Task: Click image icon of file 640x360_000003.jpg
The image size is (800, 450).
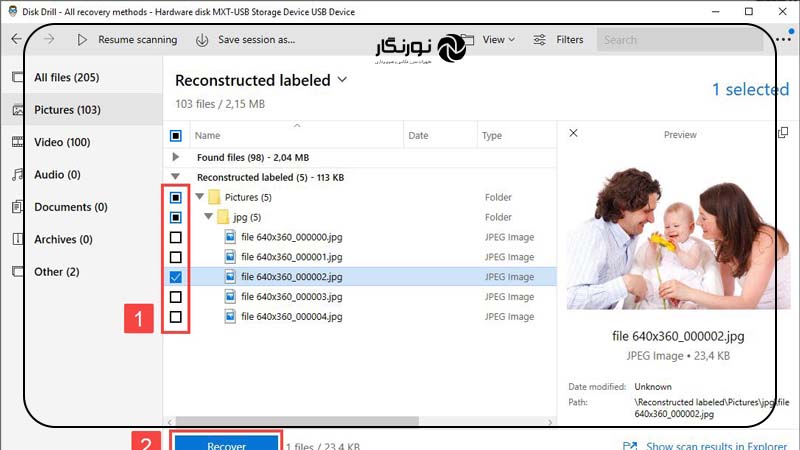Action: (x=230, y=296)
